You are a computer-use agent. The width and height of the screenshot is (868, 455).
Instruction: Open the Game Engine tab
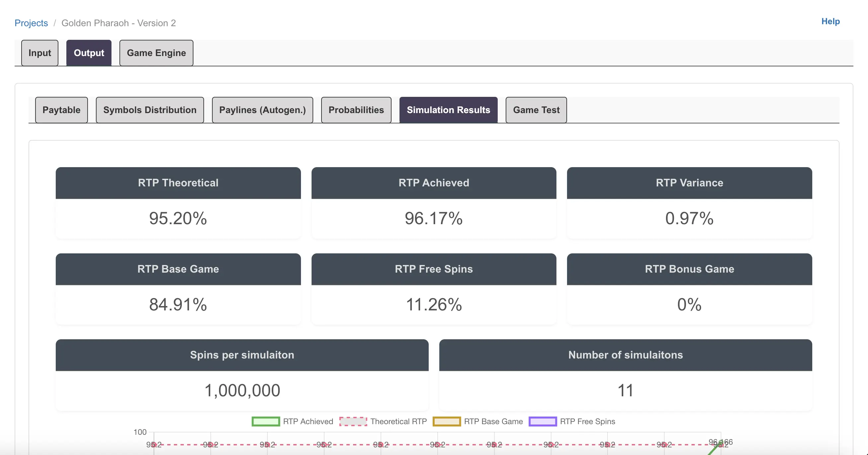[x=156, y=53]
